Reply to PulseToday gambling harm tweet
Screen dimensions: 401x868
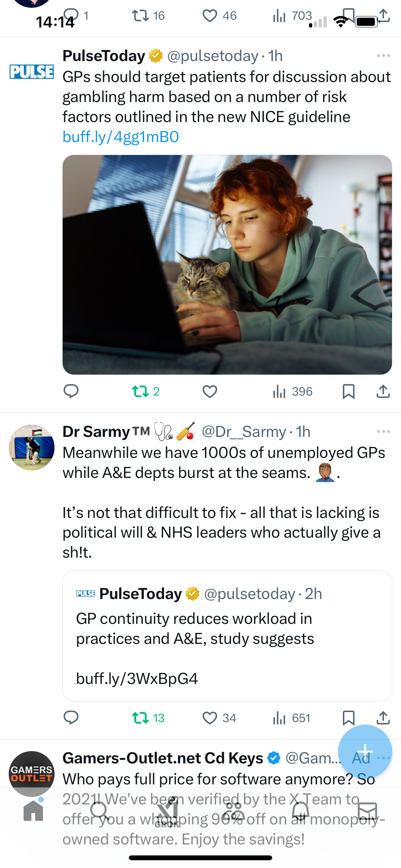pos(71,392)
